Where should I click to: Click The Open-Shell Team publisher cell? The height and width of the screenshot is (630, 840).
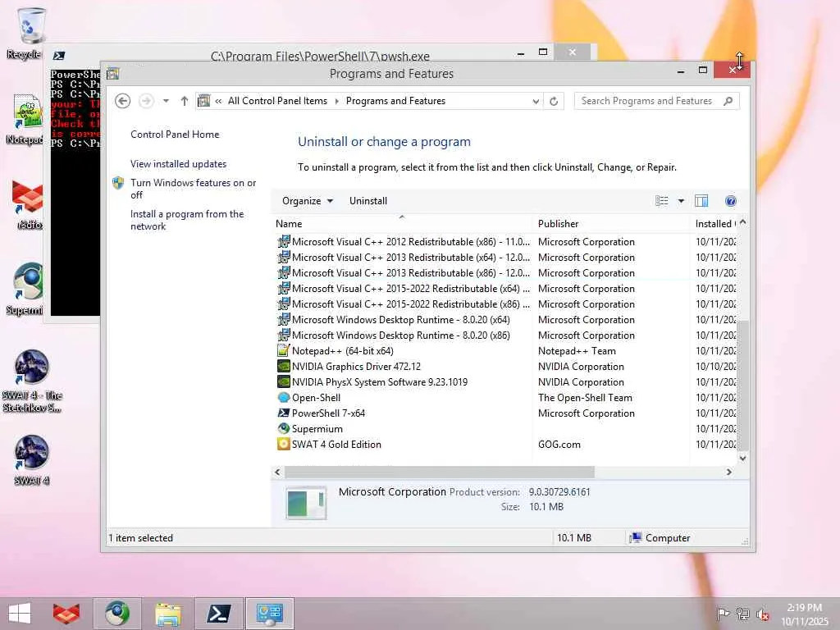pos(585,398)
